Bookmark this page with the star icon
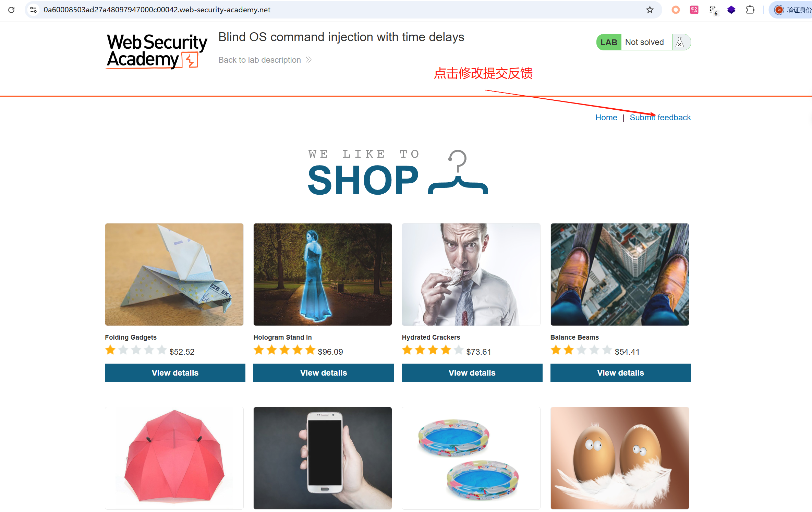 pos(650,10)
